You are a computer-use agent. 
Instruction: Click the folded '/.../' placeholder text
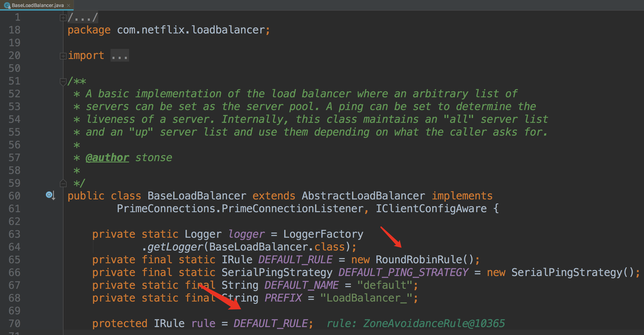[83, 17]
